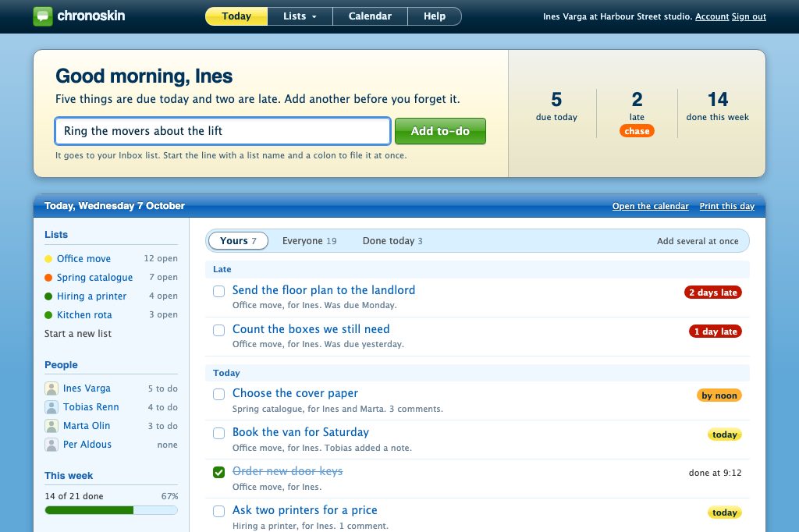
Task: Focus the new to-do text field
Action: point(222,131)
